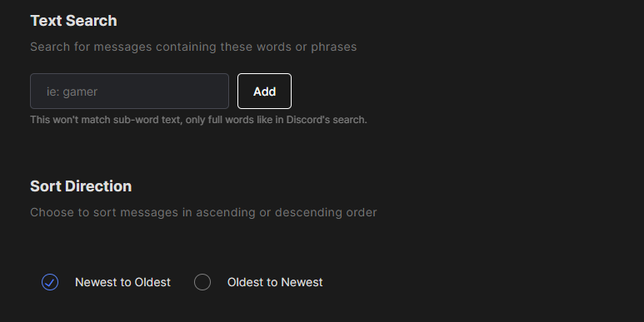
Task: Click the Text Search section heading
Action: click(x=73, y=21)
